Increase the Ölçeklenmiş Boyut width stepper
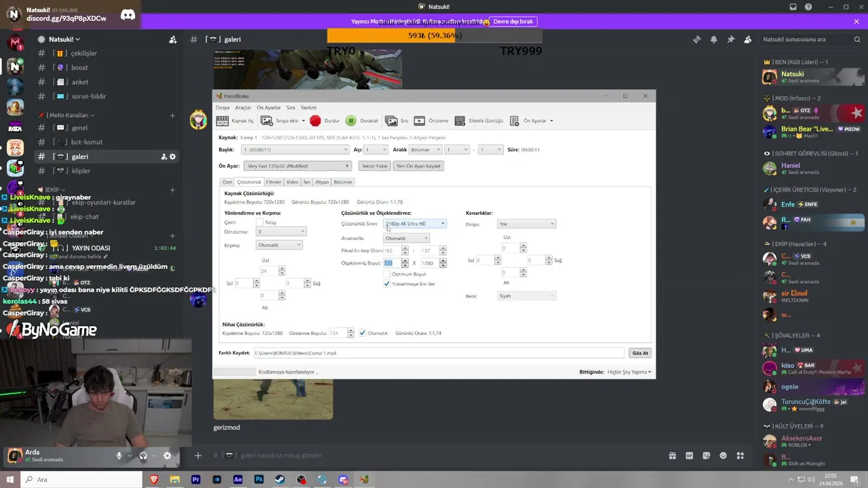This screenshot has width=868, height=488. pos(405,261)
